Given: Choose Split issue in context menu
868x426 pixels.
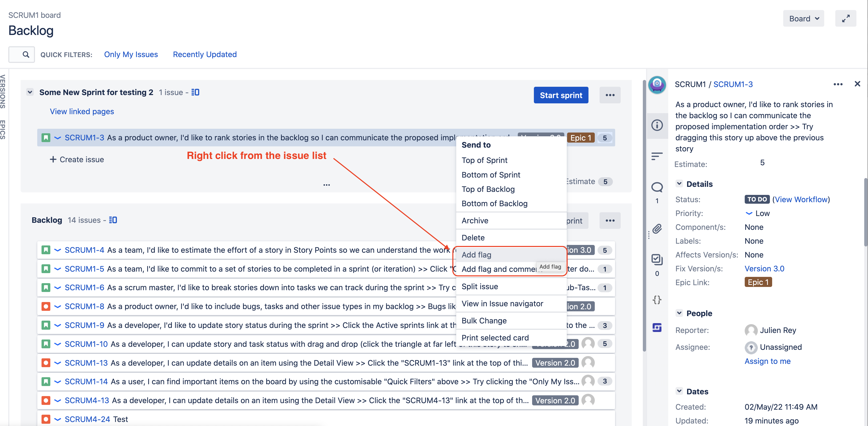Looking at the screenshot, I should [x=480, y=286].
